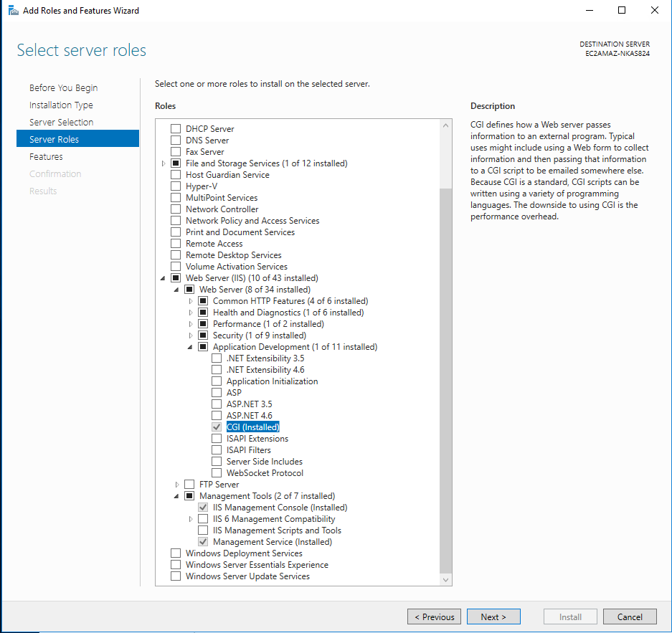Screen dimensions: 672x633
Task: Select the Server Roles step
Action: point(77,139)
